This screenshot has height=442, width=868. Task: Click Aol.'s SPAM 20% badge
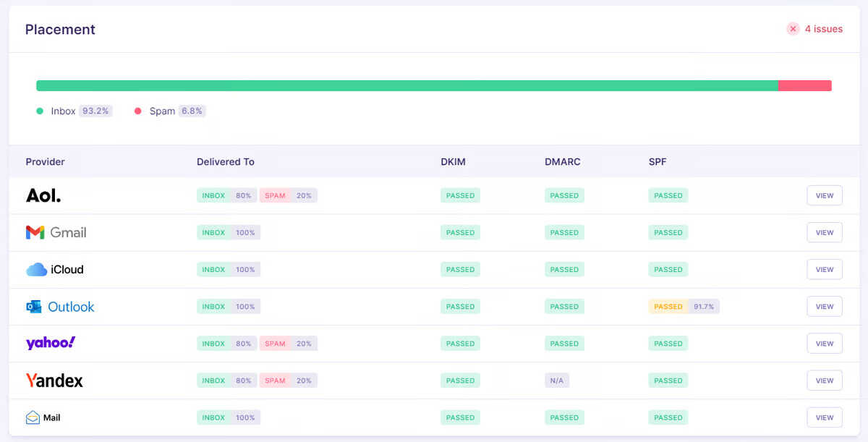[x=288, y=195]
